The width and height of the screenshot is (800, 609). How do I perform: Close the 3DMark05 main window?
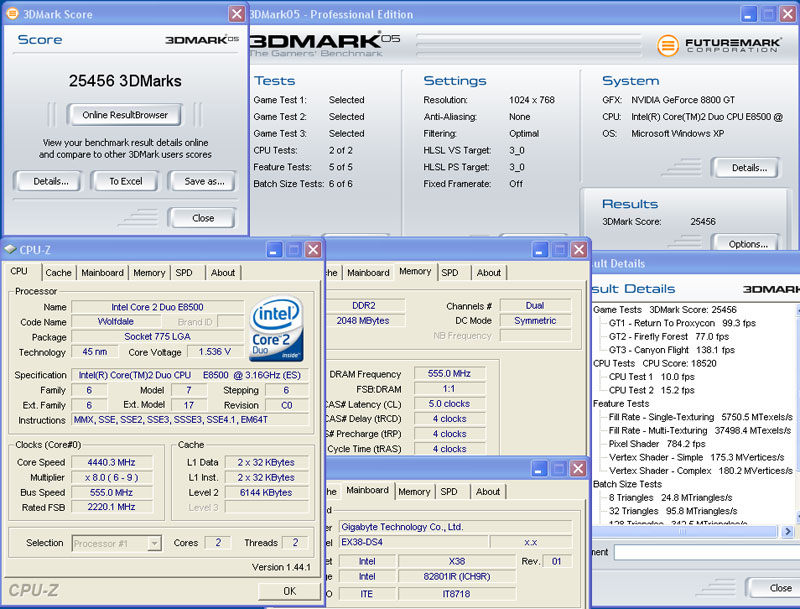(x=788, y=14)
